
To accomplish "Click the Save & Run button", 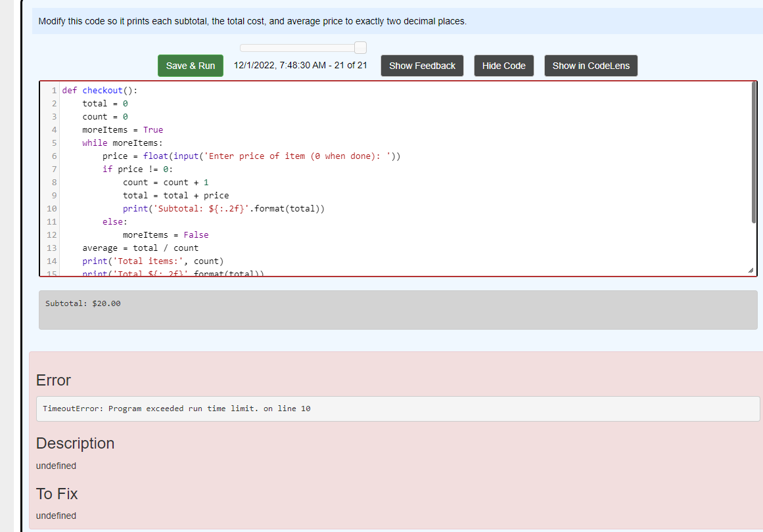I will tap(190, 66).
